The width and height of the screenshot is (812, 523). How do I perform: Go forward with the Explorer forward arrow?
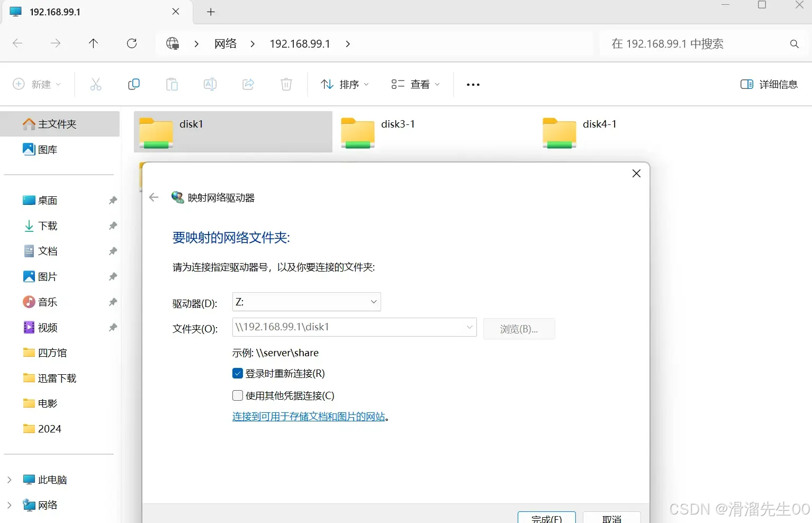click(x=56, y=43)
